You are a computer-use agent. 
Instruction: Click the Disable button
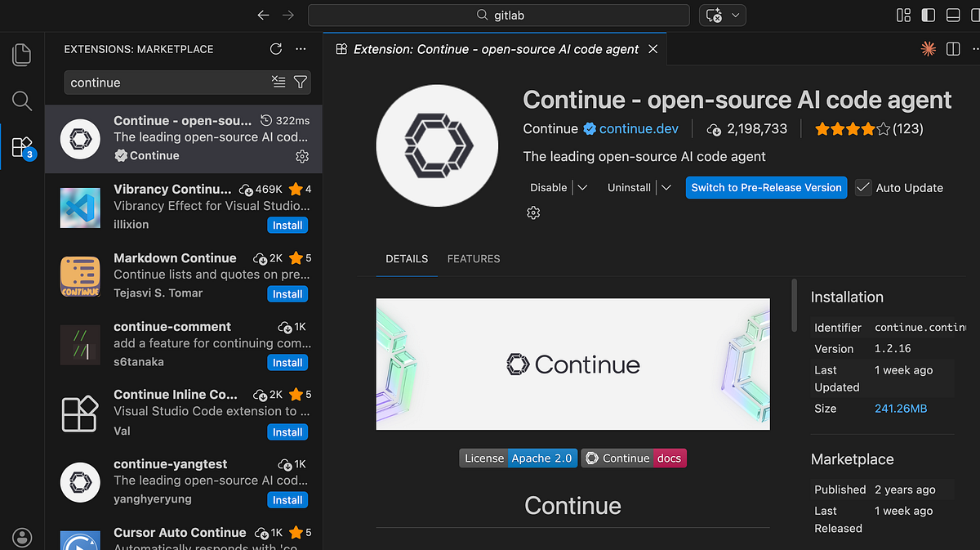click(548, 187)
